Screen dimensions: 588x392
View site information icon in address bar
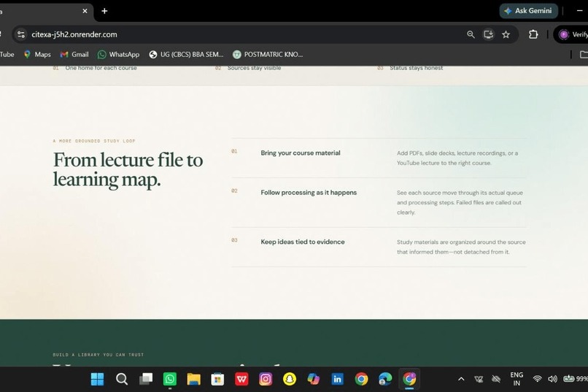click(x=21, y=34)
